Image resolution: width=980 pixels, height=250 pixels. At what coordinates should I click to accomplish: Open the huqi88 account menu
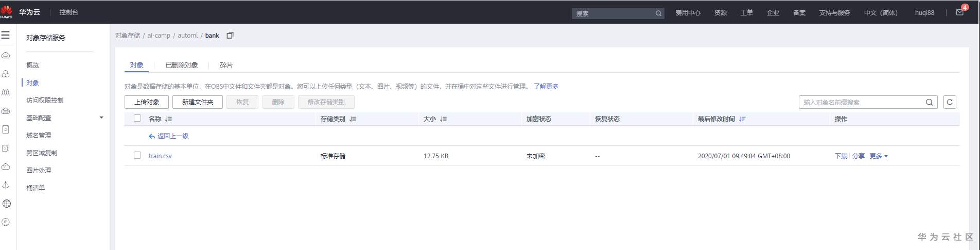[x=924, y=13]
